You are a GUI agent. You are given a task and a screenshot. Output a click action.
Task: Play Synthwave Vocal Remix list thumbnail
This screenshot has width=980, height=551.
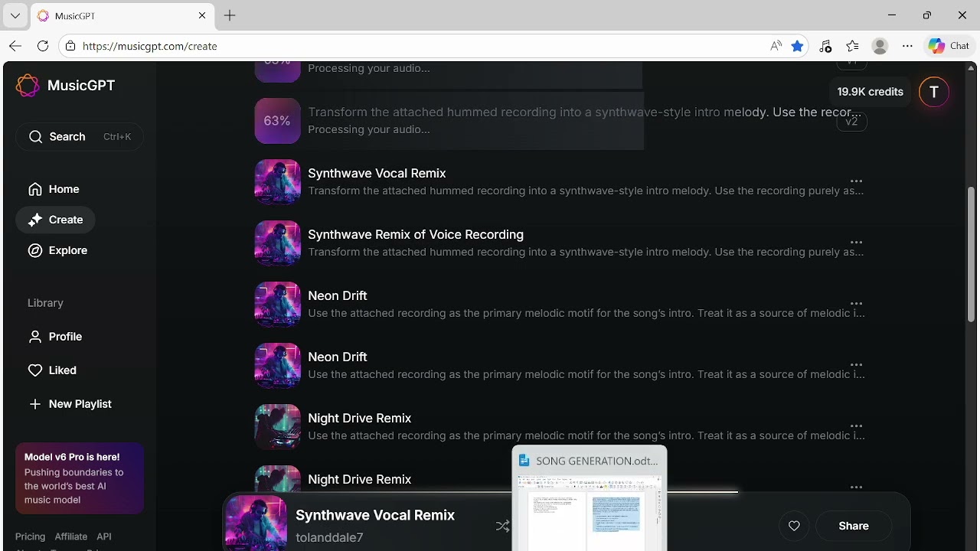[277, 182]
